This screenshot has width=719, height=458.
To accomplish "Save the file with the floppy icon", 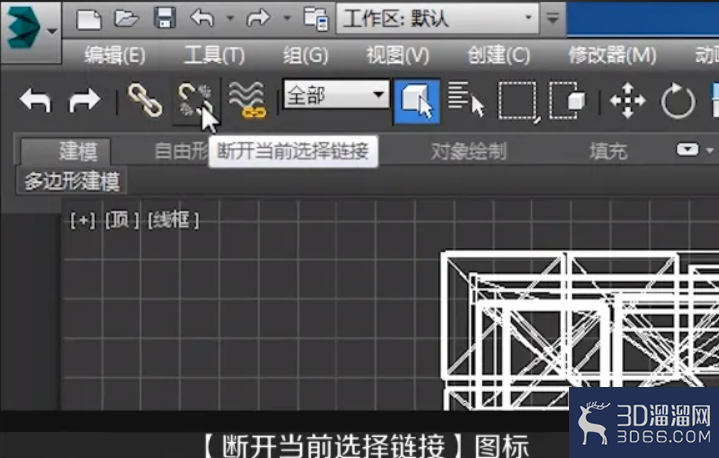I will click(x=164, y=19).
